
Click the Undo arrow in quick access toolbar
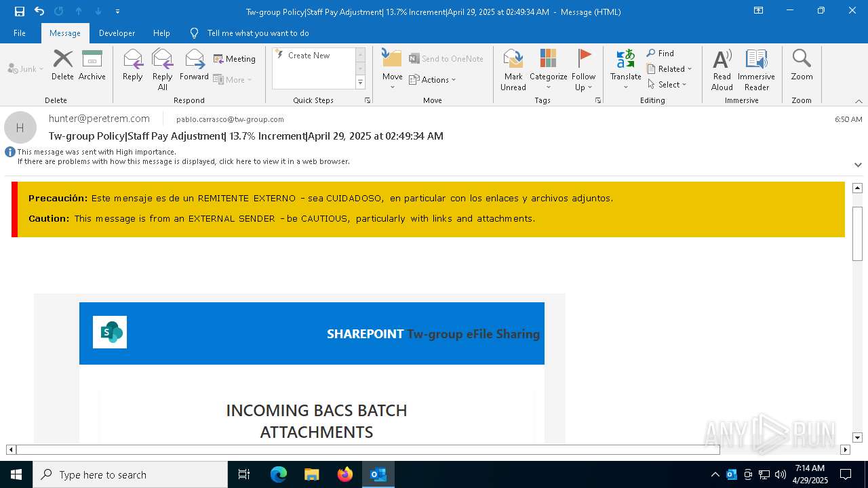pos(39,11)
